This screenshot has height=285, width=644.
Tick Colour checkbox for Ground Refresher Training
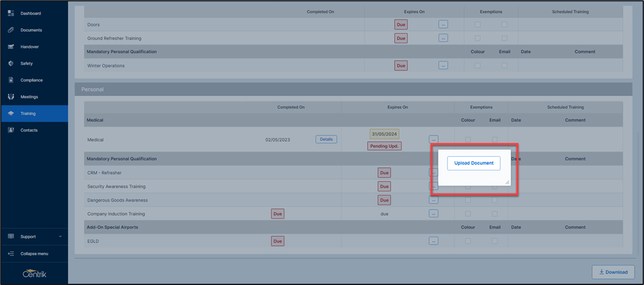[x=477, y=38]
